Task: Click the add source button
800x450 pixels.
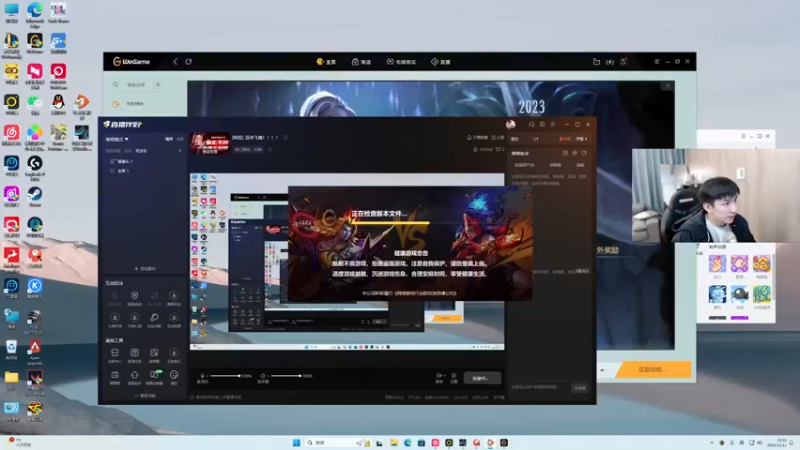Action: coord(145,268)
